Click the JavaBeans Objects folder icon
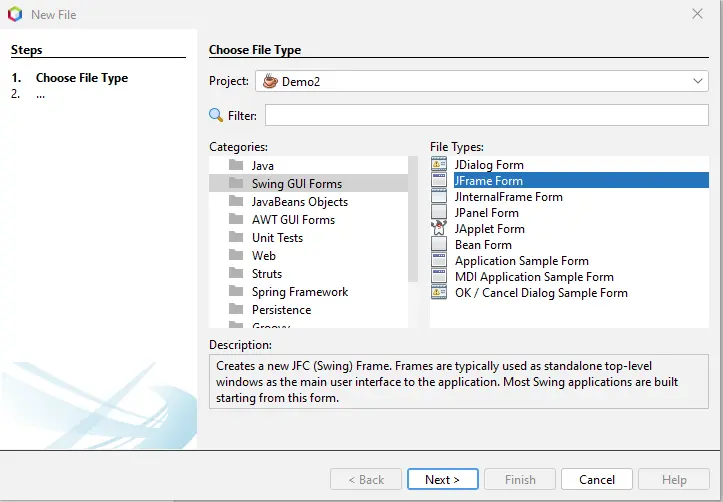The height and width of the screenshot is (502, 723). coord(236,201)
